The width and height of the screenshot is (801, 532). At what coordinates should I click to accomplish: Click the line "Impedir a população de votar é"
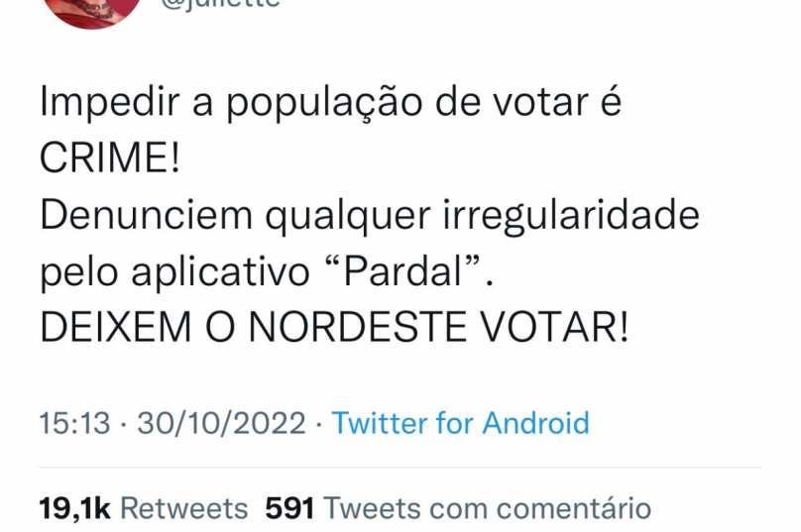click(x=331, y=104)
